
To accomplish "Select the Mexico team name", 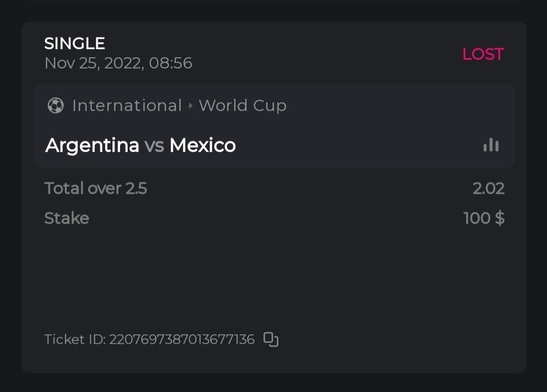I will tap(203, 146).
